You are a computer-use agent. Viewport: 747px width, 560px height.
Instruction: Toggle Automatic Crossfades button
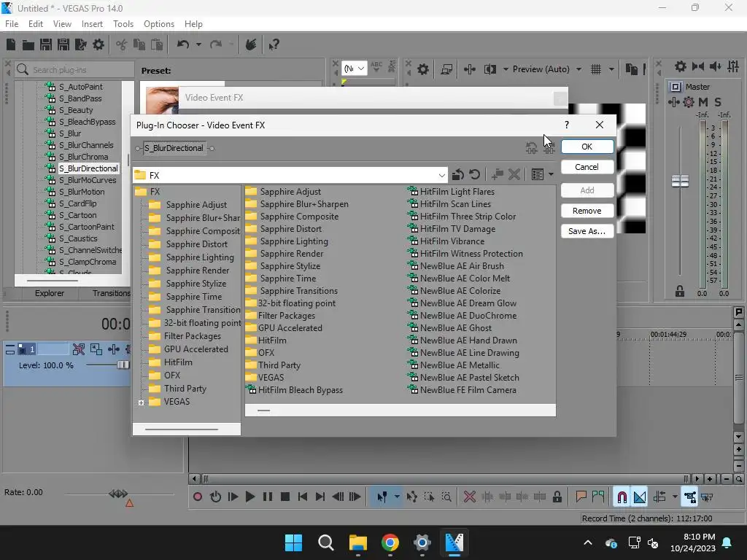coord(640,497)
